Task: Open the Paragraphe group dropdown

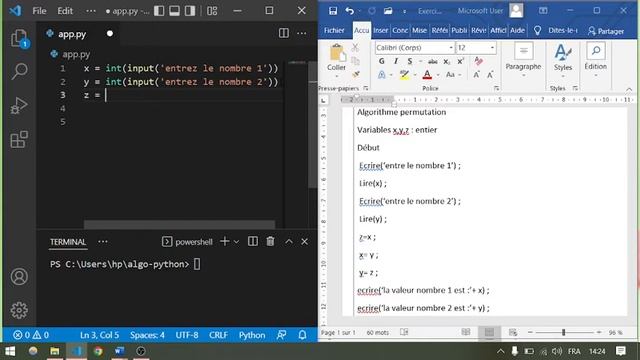Action: click(x=523, y=60)
